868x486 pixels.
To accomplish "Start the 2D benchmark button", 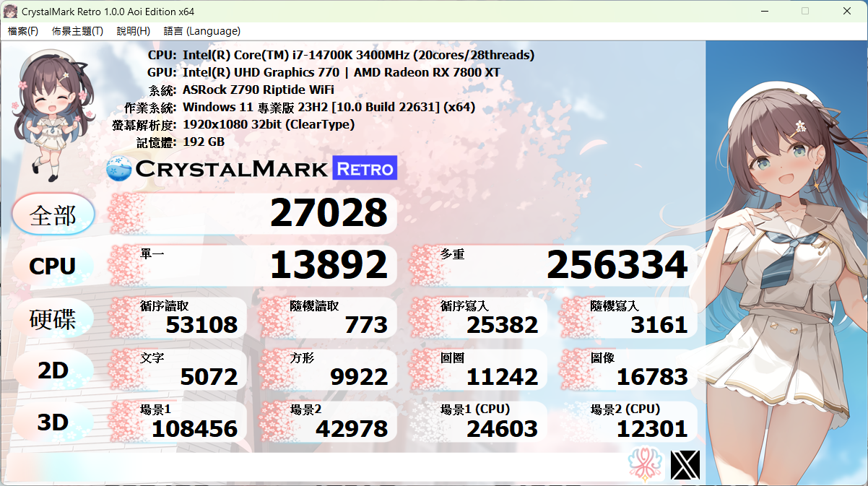I will coord(53,370).
